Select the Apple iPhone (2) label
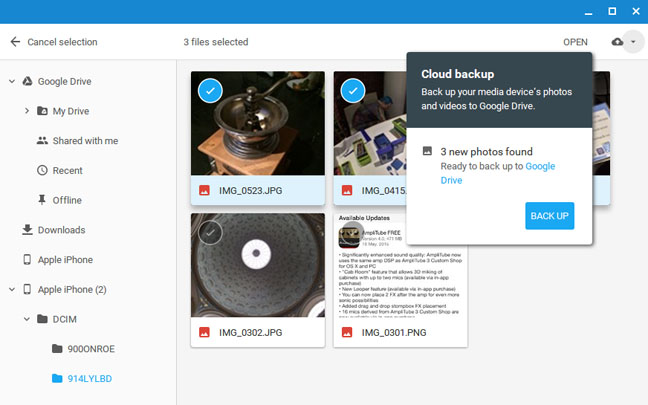Viewport: 648px width, 405px height. [72, 290]
